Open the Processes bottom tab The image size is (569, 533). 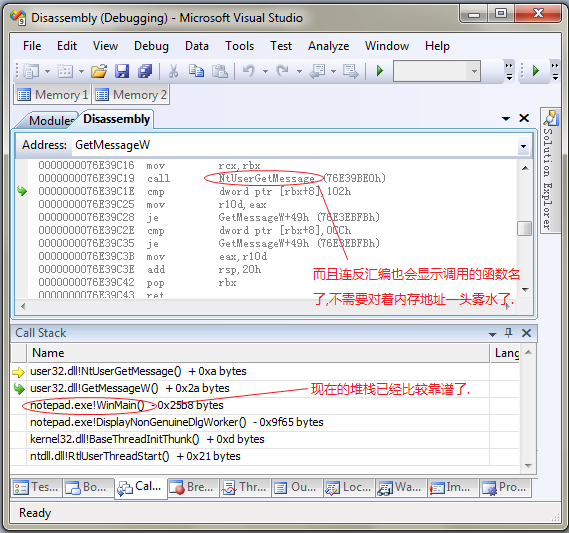(x=505, y=487)
